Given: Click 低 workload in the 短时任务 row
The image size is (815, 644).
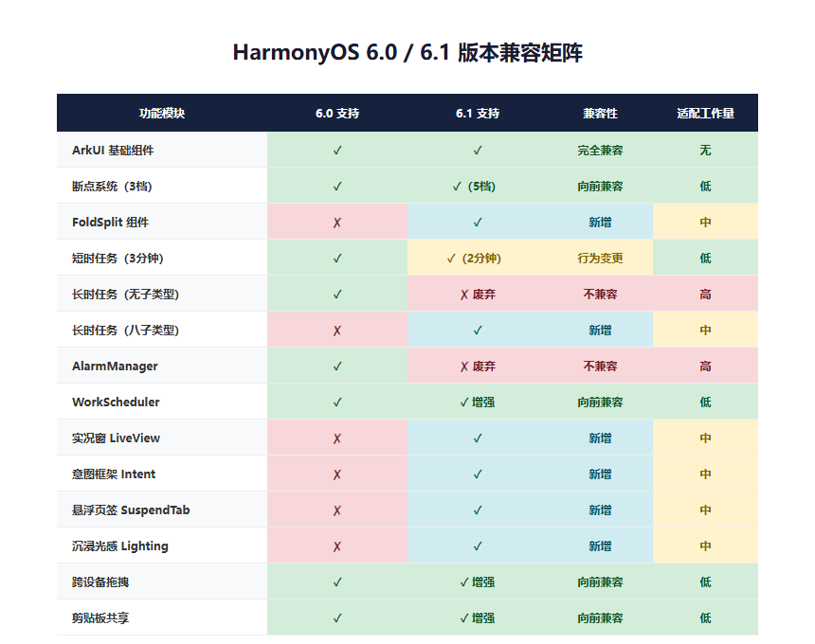Looking at the screenshot, I should 705,259.
